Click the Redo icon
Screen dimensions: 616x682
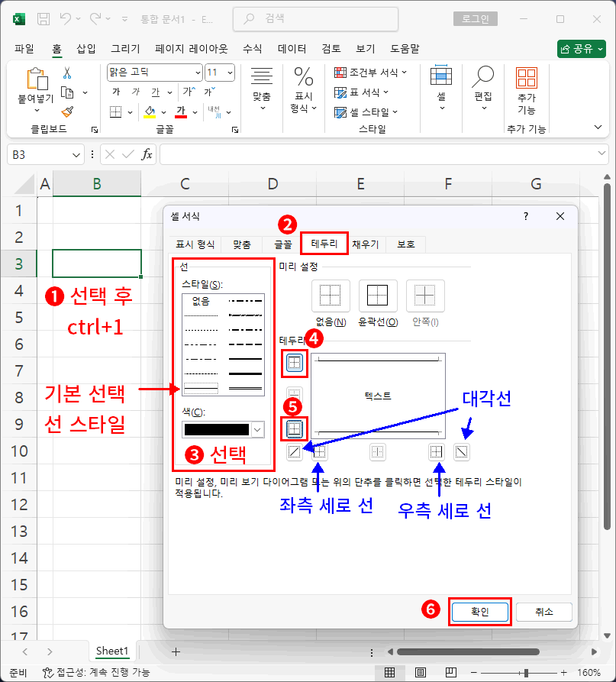95,18
